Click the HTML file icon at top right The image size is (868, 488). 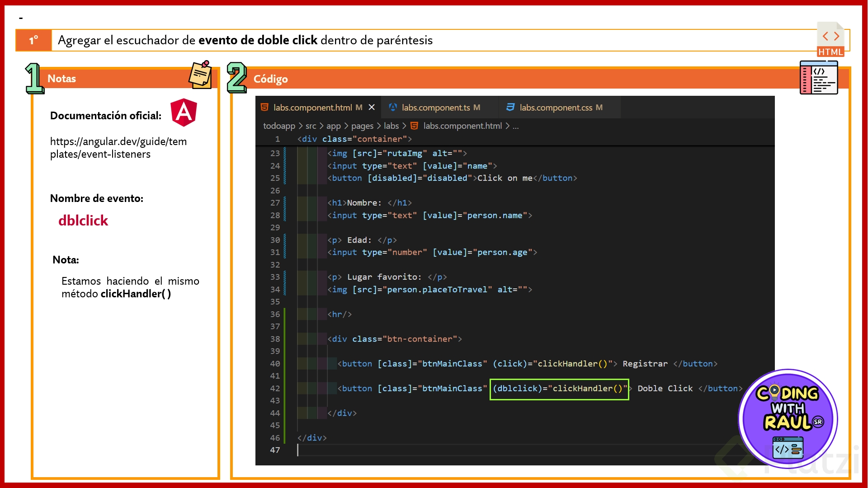[830, 40]
